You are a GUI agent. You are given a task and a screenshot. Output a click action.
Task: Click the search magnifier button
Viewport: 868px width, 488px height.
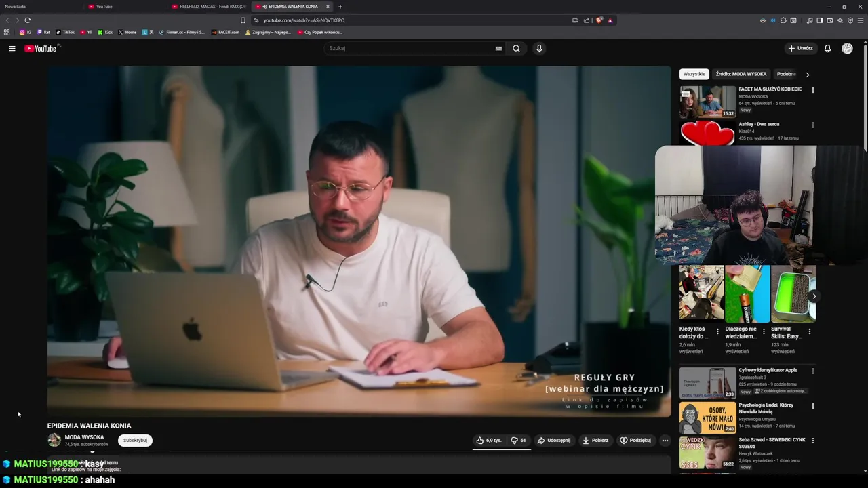click(516, 48)
